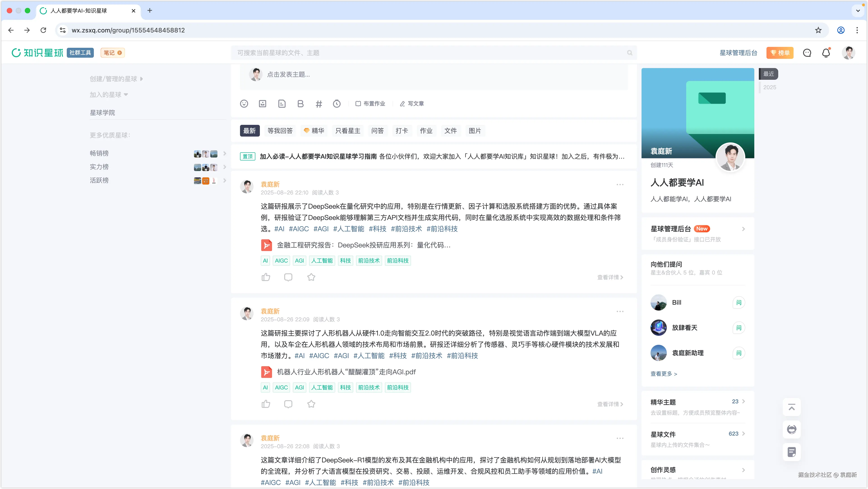Open PDF icon for 金融工程研究报告 attachment
Viewport: 868px width, 489px height.
tap(267, 245)
